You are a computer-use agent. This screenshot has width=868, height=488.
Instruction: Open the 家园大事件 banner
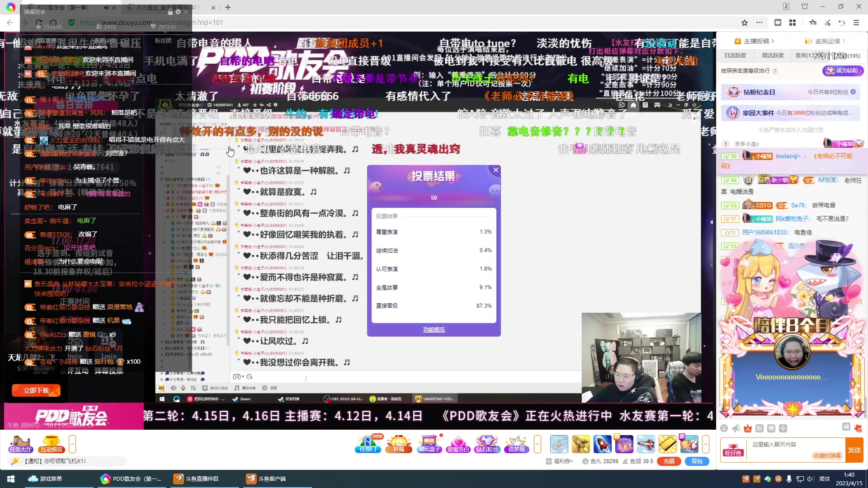(791, 113)
